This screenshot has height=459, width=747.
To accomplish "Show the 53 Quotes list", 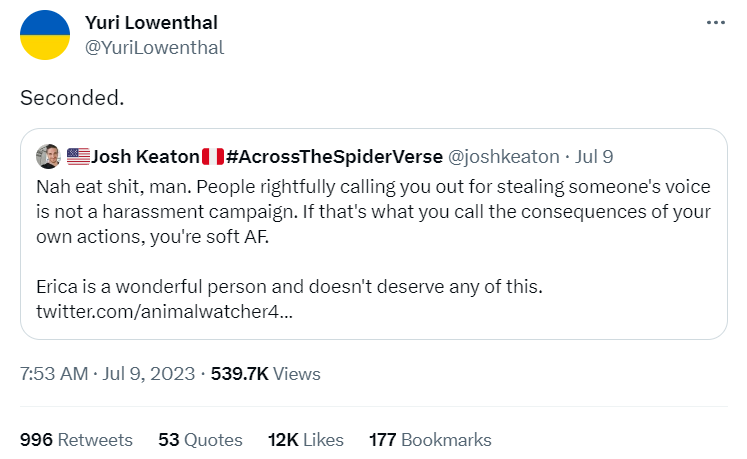I will click(200, 440).
